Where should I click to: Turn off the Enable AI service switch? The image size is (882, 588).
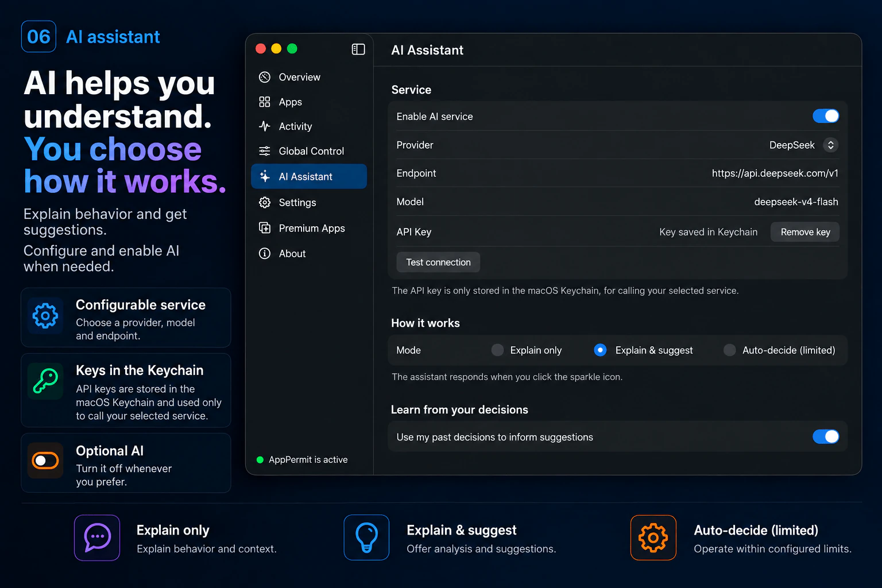pos(826,116)
